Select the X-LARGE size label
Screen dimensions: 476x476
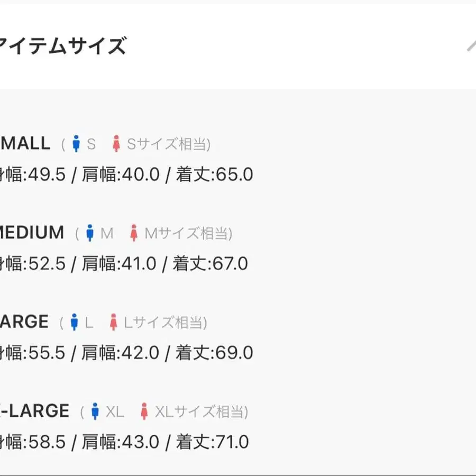(x=35, y=411)
